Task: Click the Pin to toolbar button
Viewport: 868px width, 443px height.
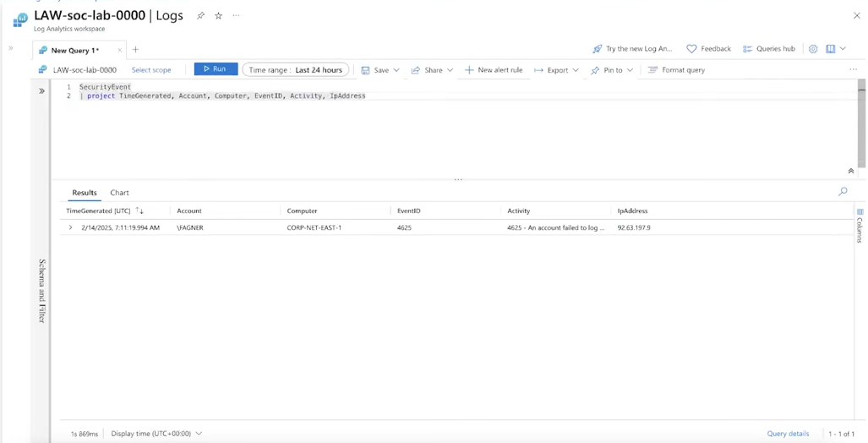Action: point(607,70)
